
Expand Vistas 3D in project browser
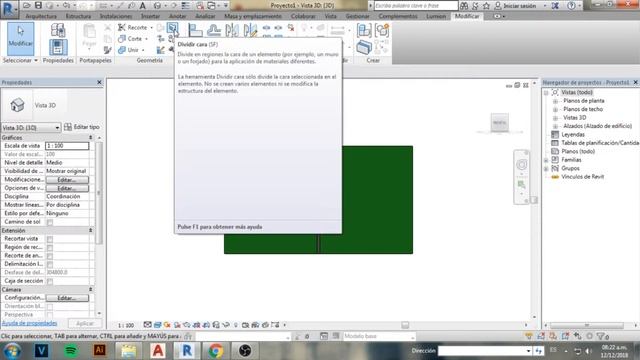tap(555, 118)
